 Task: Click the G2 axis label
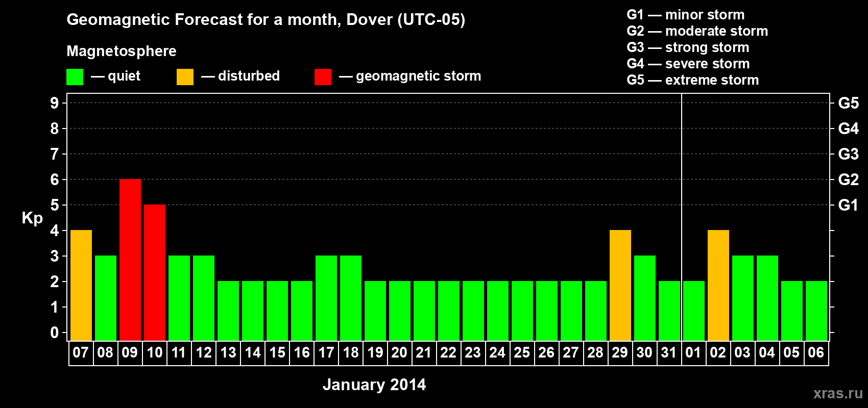[849, 180]
